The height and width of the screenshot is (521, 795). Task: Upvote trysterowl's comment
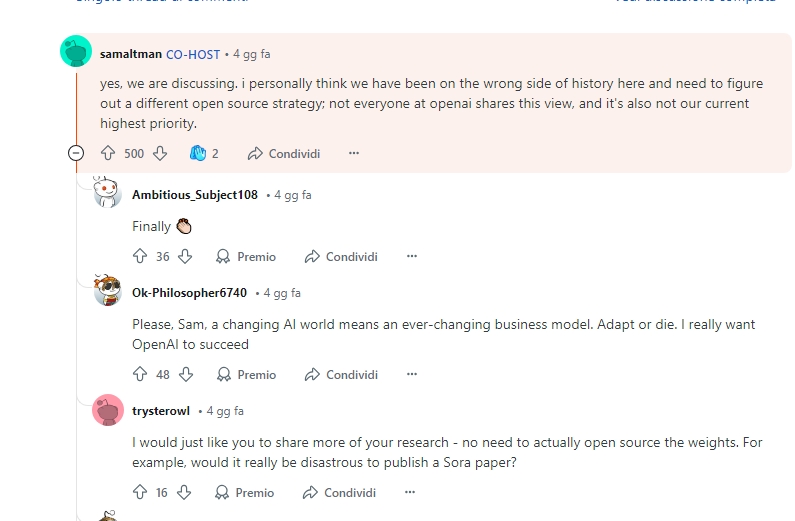pyautogui.click(x=140, y=493)
